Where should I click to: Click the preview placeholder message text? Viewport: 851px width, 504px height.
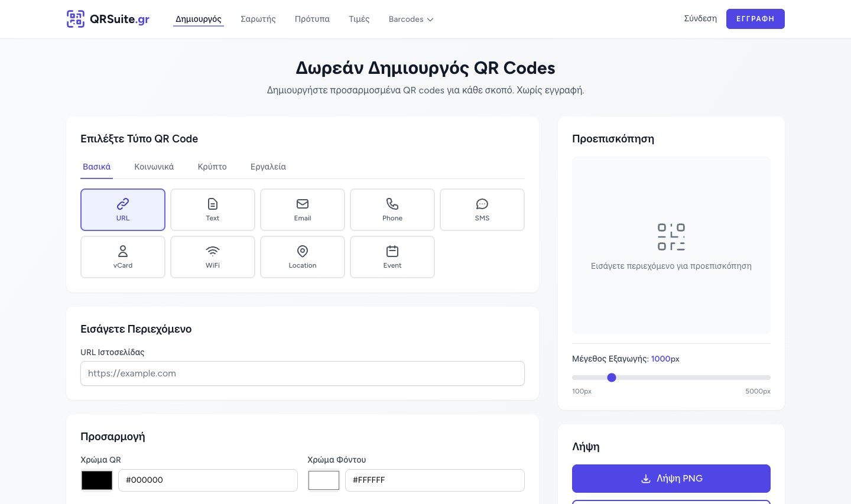click(x=671, y=266)
